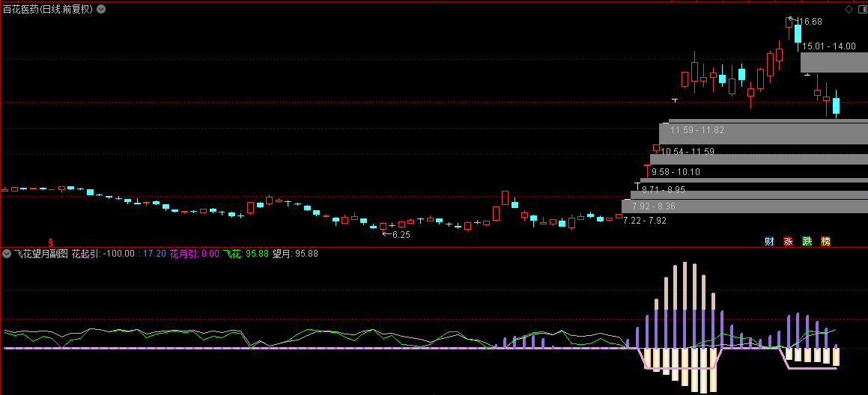Click the 飞花望月副图 indicator name
Image resolution: width=868 pixels, height=395 pixels.
[x=40, y=254]
